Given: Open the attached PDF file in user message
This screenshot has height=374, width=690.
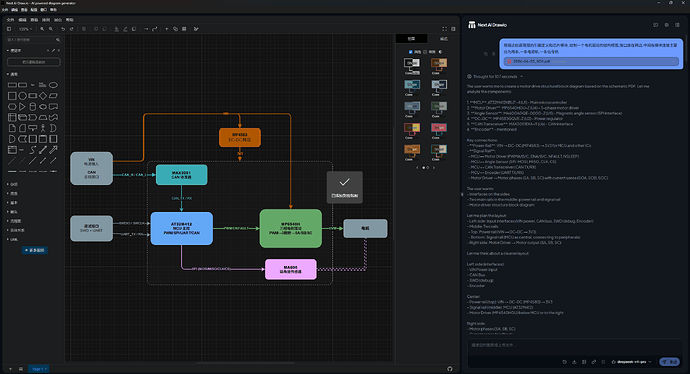Looking at the screenshot, I should point(591,62).
